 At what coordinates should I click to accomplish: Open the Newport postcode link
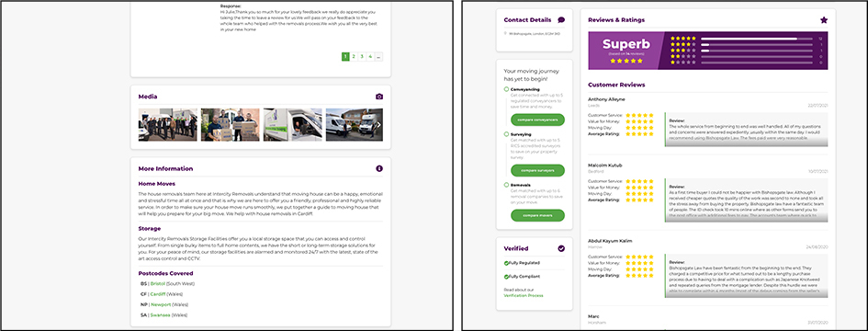160,305
